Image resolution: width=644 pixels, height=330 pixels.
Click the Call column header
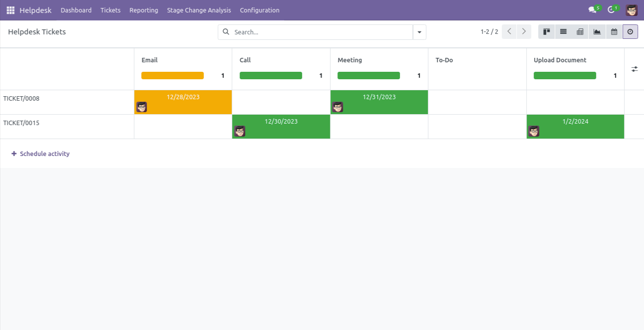click(x=245, y=60)
